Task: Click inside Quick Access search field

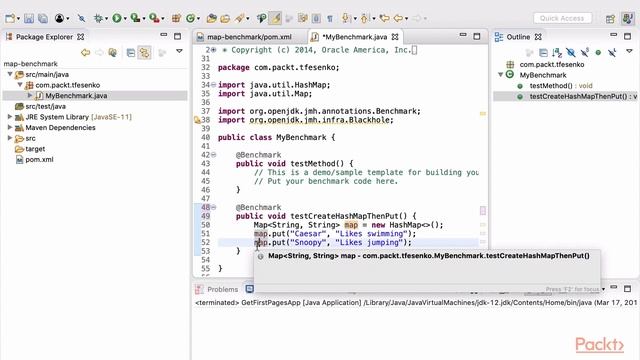Action: [x=562, y=18]
